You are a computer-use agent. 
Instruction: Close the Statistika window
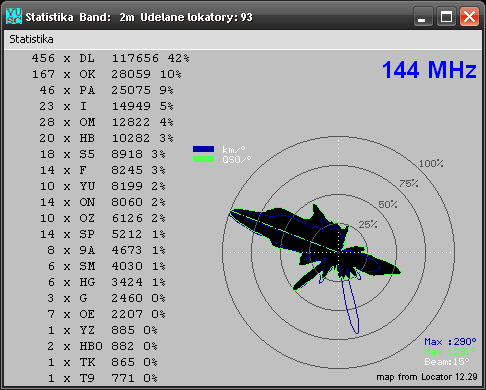coord(469,16)
